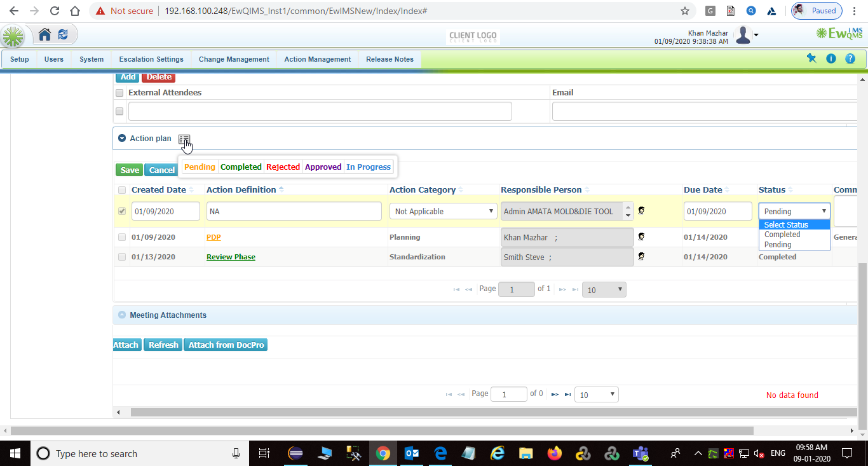Choose Pending option in the open status list
Screen dimensions: 868x466
[x=794, y=245]
